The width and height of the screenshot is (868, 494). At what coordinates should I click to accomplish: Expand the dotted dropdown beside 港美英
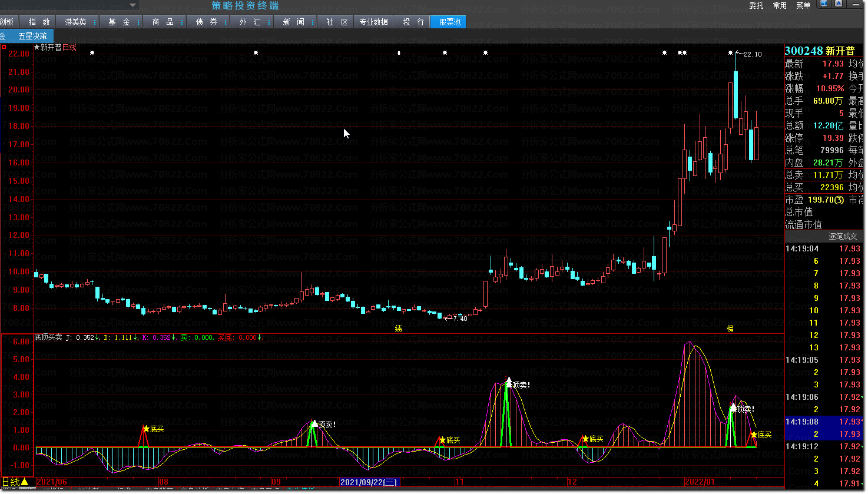pyautogui.click(x=95, y=22)
